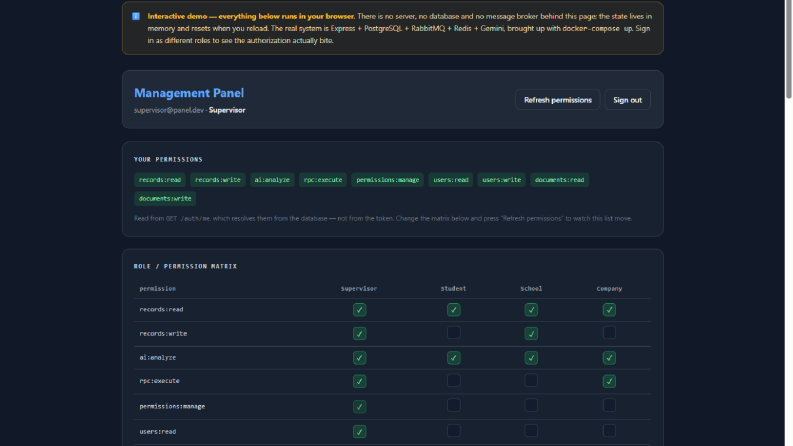Click the Management Panel heading
793x446 pixels.
(x=189, y=93)
